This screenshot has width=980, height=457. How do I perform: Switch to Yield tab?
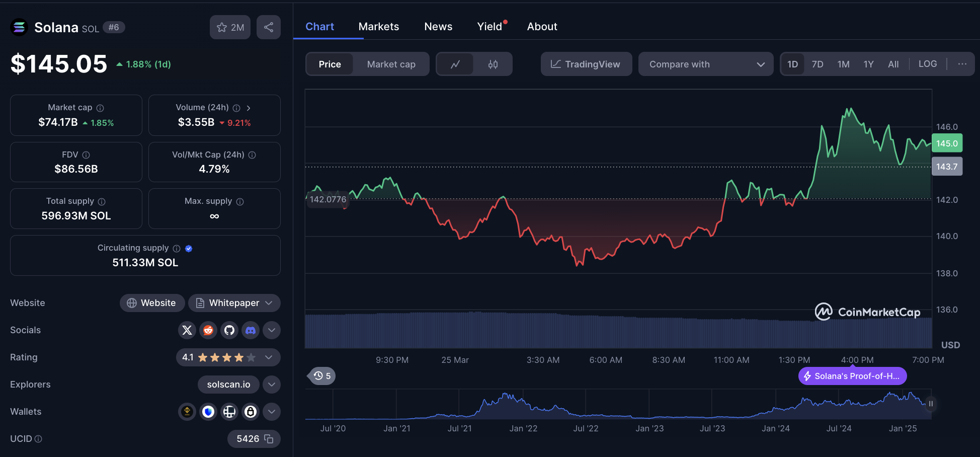point(490,27)
